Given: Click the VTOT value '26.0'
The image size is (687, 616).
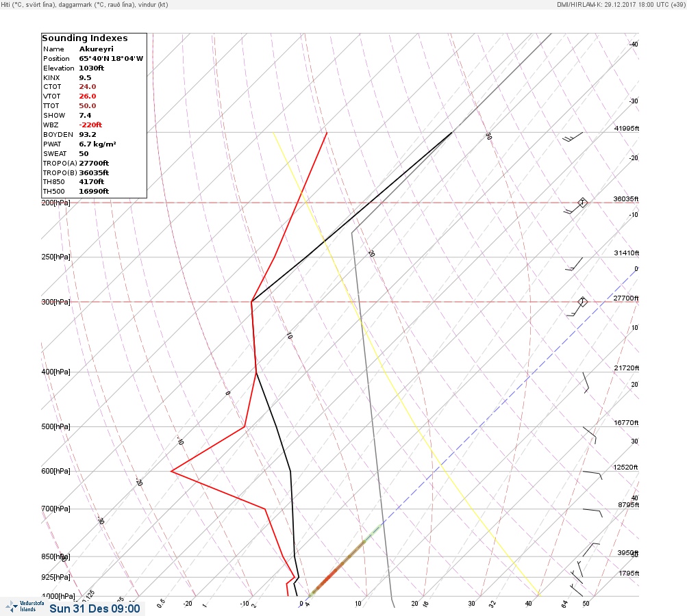Looking at the screenshot, I should click(x=88, y=97).
